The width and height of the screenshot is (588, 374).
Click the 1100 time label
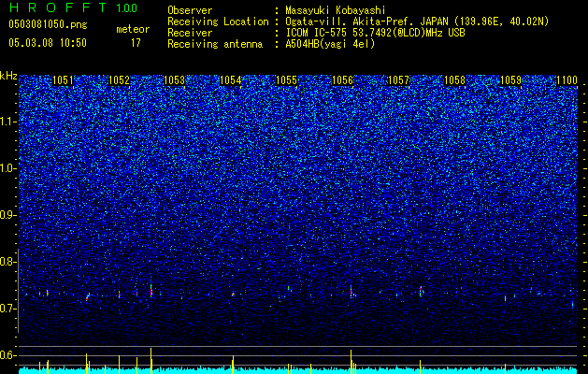pos(566,80)
